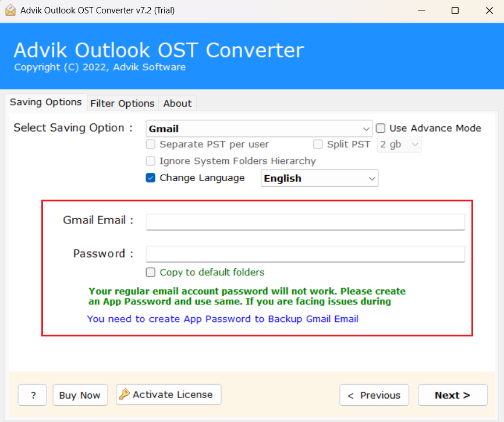Screen dimensions: 504x422
Task: Click the 'Gmail Email :' label
Action: click(98, 220)
